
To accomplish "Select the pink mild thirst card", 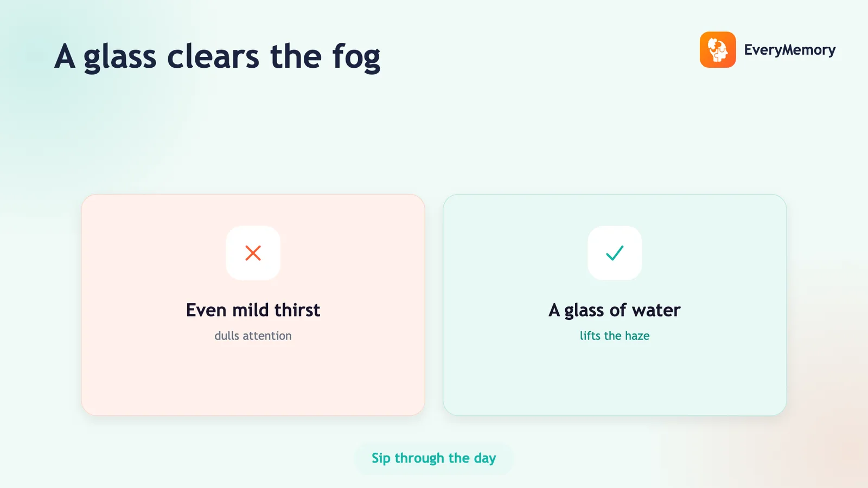I will pyautogui.click(x=253, y=305).
